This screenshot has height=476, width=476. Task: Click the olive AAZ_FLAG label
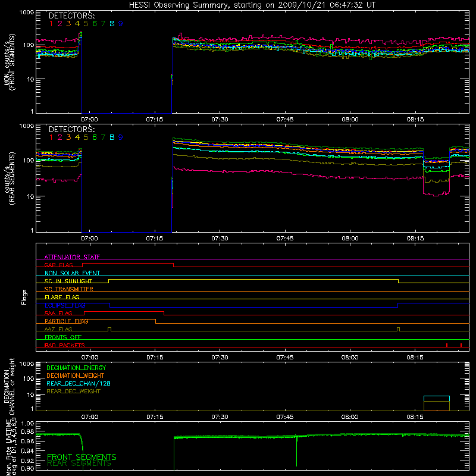pyautogui.click(x=58, y=329)
